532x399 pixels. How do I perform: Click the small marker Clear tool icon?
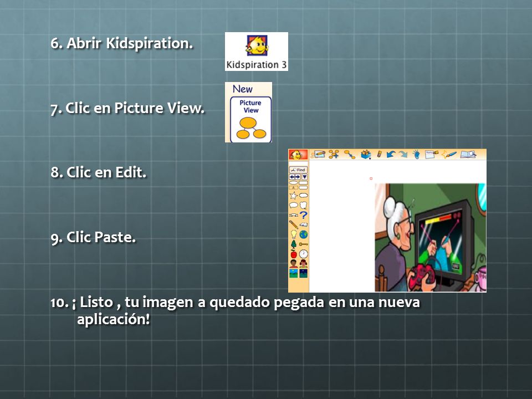click(379, 154)
